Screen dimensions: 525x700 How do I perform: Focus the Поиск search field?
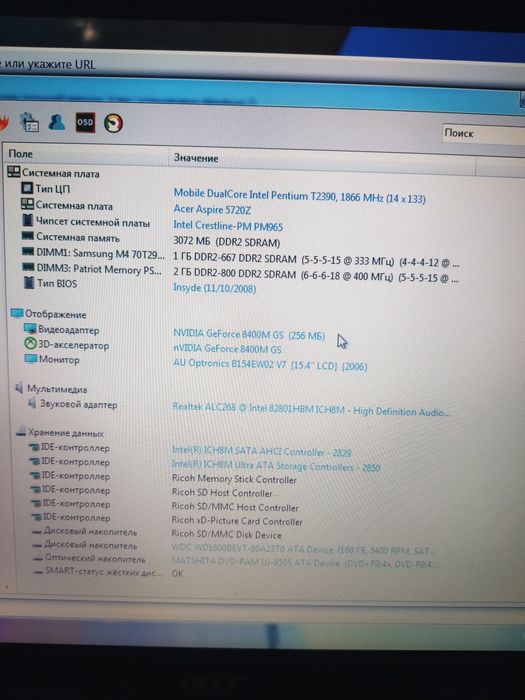pyautogui.click(x=484, y=133)
